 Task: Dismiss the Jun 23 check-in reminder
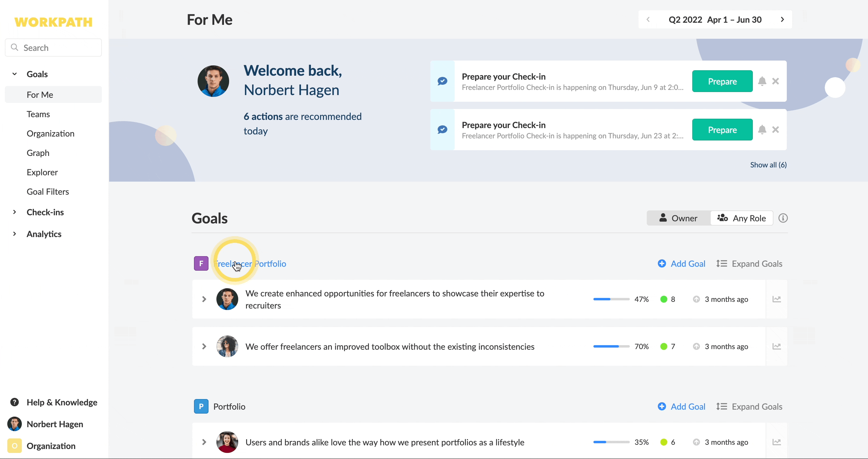(776, 130)
